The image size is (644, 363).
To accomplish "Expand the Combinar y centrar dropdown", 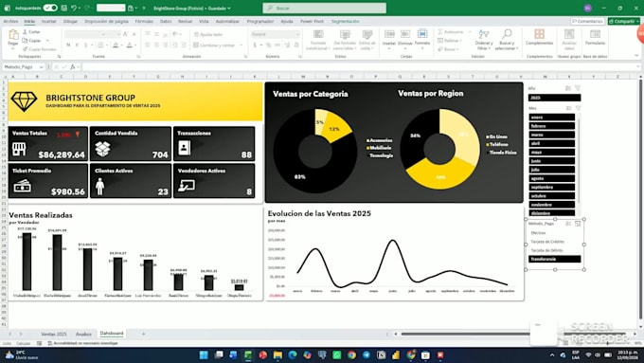I will coord(241,45).
